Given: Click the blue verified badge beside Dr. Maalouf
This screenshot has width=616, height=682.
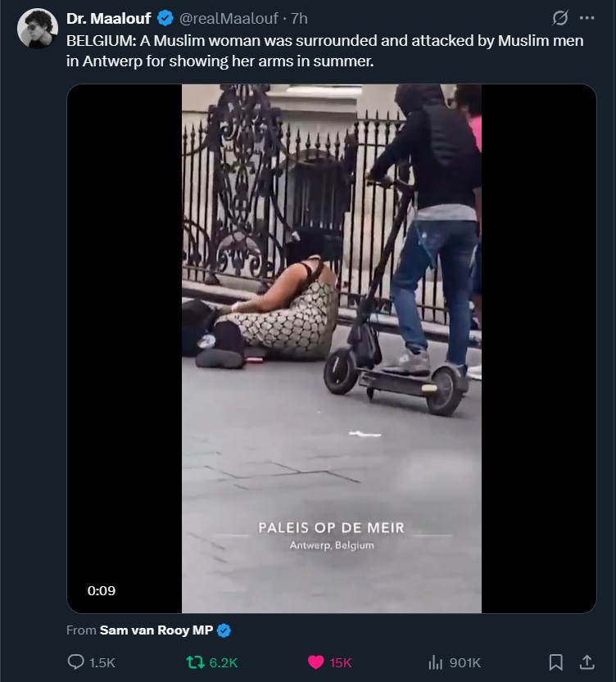Looking at the screenshot, I should coord(165,18).
